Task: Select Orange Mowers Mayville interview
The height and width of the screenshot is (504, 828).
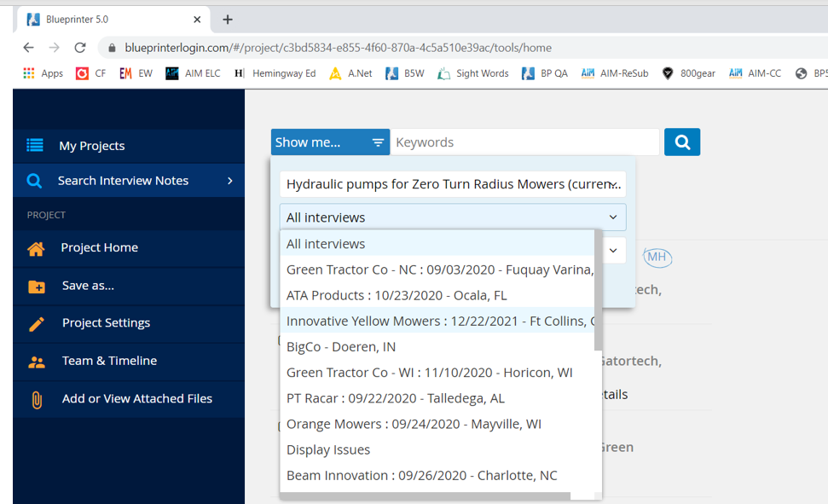Action: click(x=437, y=424)
